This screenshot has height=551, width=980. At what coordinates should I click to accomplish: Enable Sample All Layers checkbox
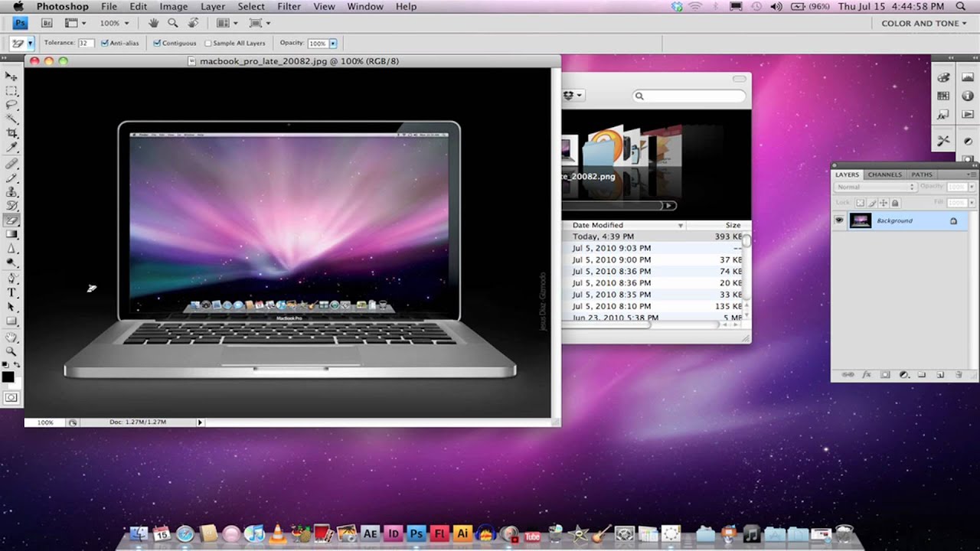[x=208, y=44]
